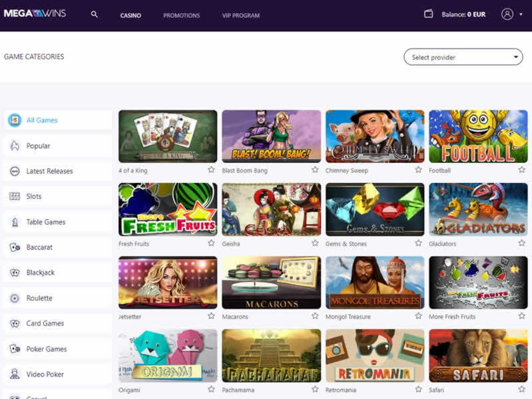The width and height of the screenshot is (532, 399).
Task: Favorite the Geisha game
Action: point(315,243)
